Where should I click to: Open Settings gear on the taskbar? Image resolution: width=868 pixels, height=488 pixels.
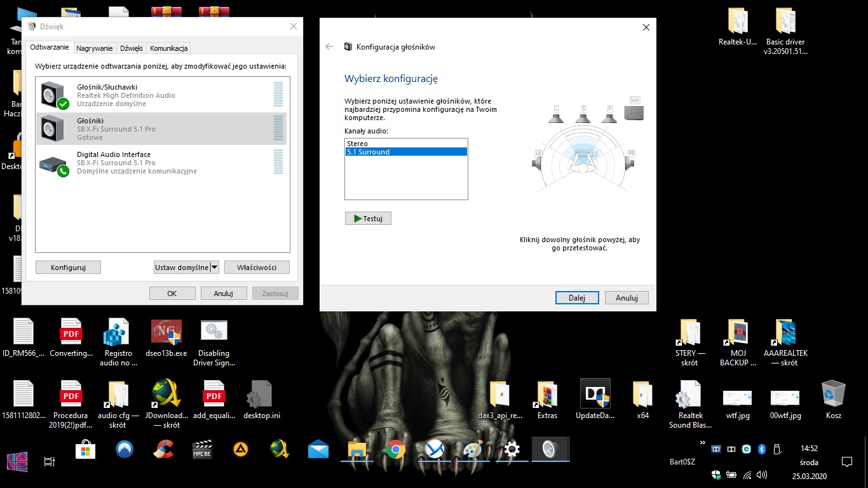point(512,449)
